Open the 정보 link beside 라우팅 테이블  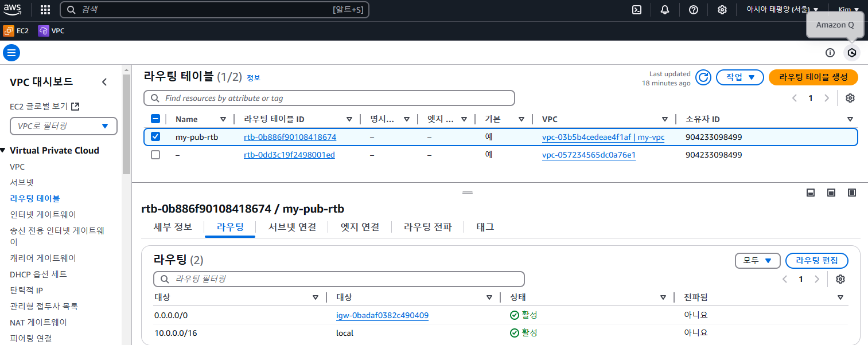point(253,77)
